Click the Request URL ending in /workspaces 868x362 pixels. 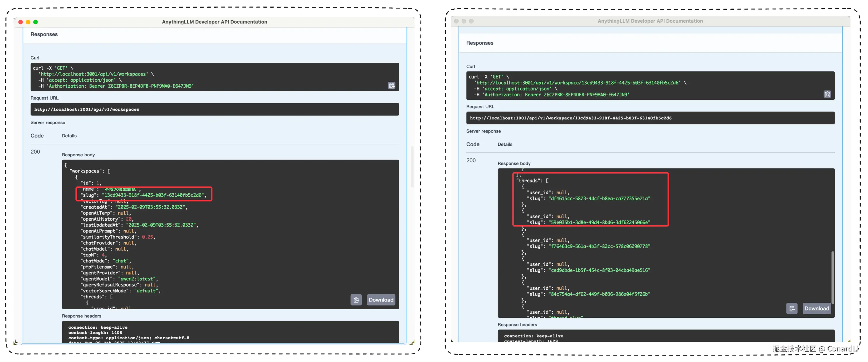(87, 109)
